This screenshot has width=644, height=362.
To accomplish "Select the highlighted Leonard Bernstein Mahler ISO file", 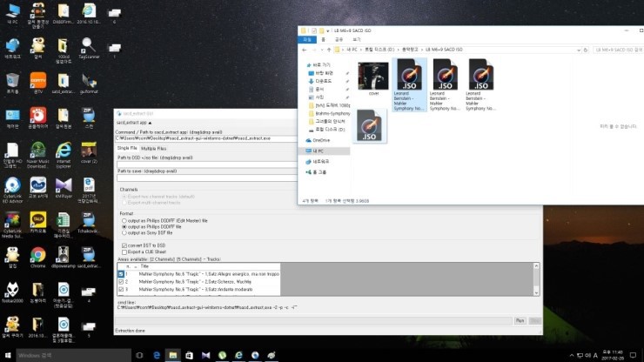I will [409, 84].
